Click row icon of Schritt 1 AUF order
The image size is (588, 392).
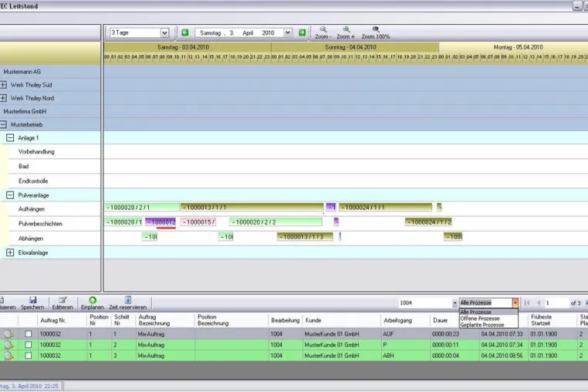tap(8, 333)
